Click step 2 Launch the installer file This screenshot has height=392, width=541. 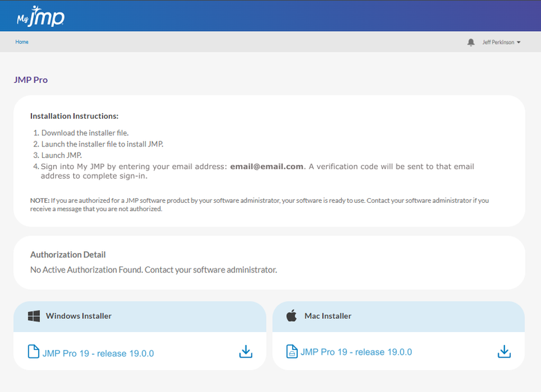click(x=102, y=144)
